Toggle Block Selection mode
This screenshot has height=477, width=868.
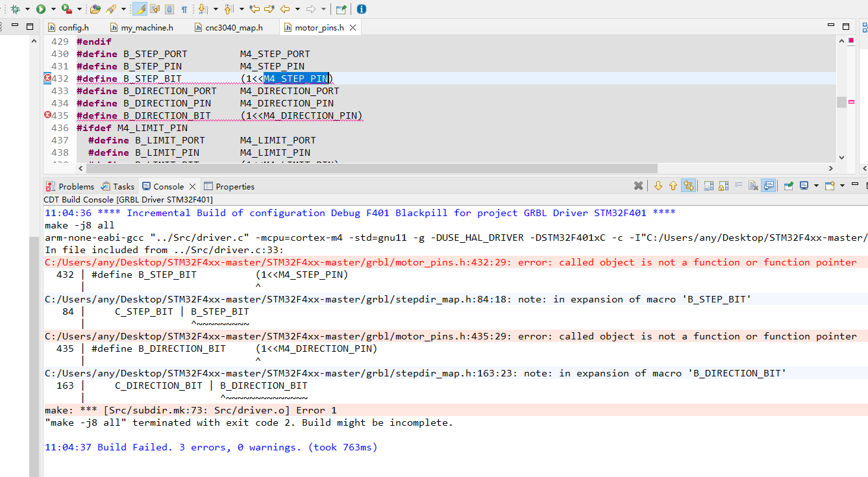click(x=169, y=9)
